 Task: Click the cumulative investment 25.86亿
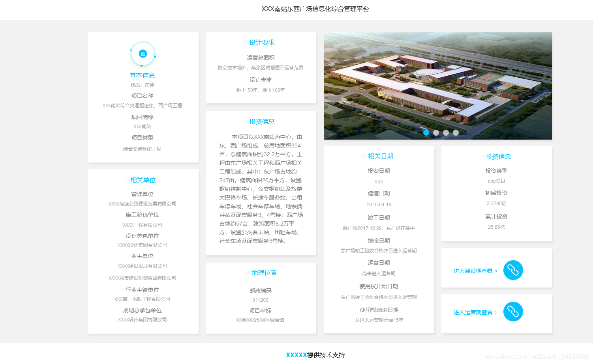point(496,227)
